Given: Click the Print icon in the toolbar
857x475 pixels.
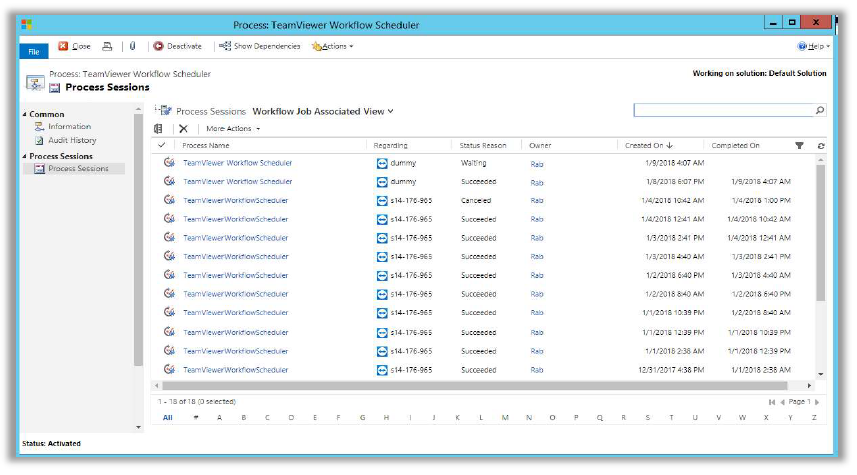Looking at the screenshot, I should click(108, 46).
